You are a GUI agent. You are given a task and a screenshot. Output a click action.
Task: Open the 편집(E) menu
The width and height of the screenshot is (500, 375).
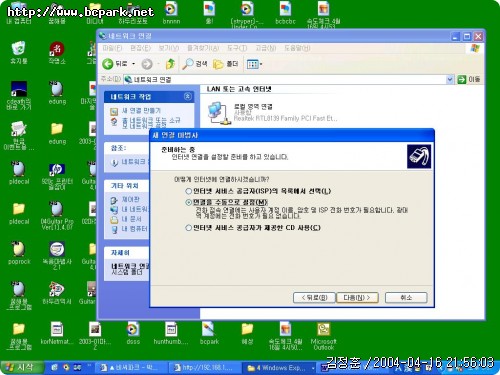140,48
